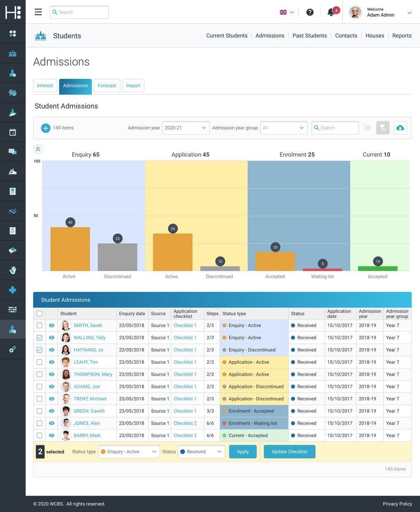Open the Admission year group dropdown
This screenshot has width=420, height=512.
pos(283,128)
